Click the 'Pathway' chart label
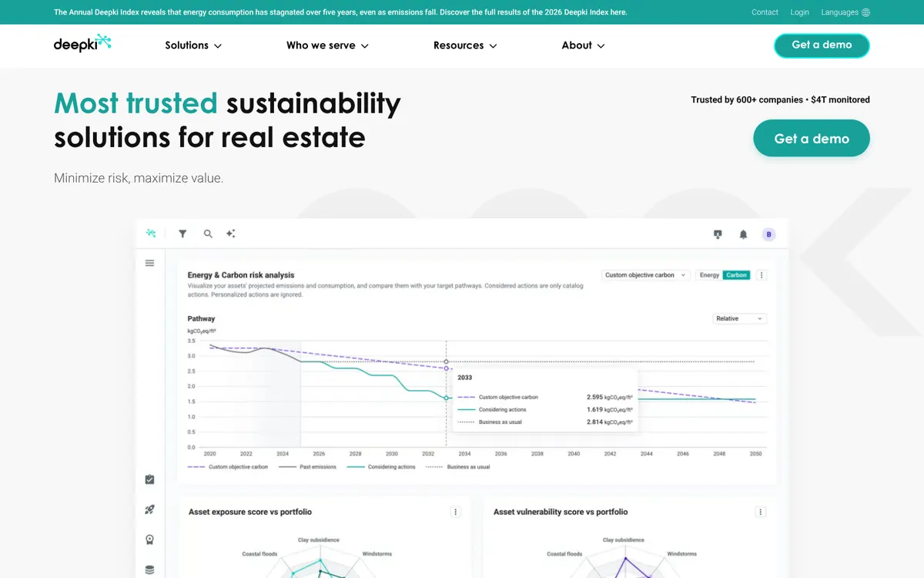 coord(201,318)
